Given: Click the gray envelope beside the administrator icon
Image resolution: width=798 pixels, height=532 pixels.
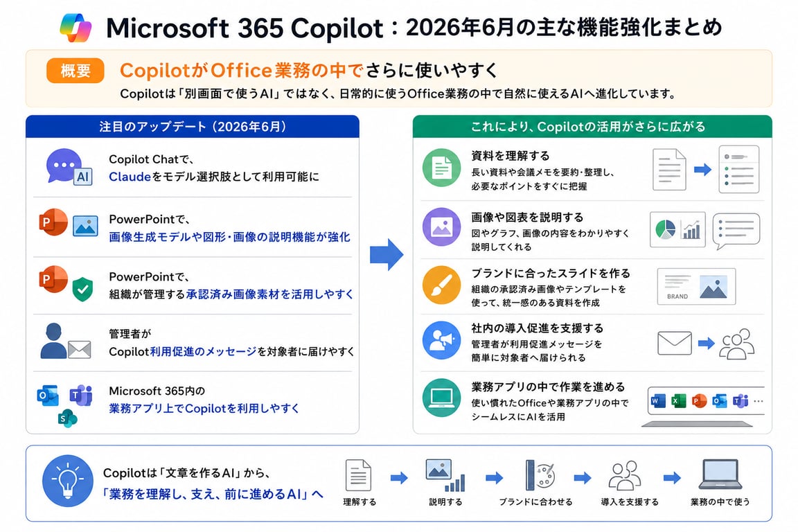Looking at the screenshot, I should [80, 349].
